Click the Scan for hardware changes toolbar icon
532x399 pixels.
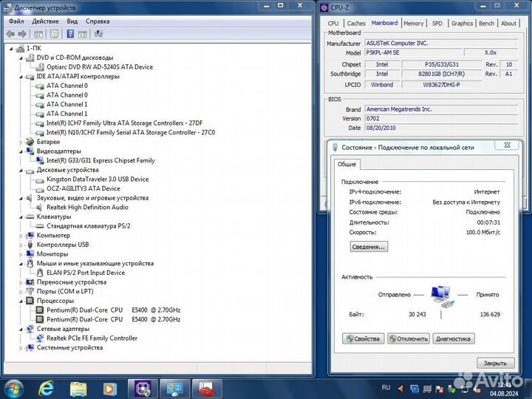pyautogui.click(x=99, y=34)
